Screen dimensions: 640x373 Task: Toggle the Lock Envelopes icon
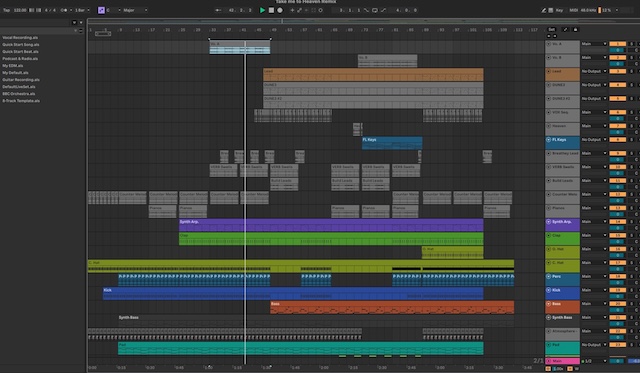[x=575, y=29]
